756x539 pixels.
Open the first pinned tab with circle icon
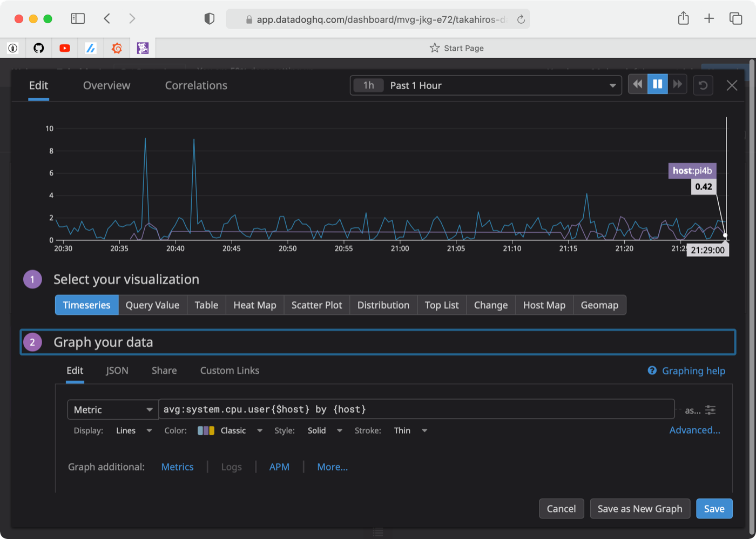13,48
